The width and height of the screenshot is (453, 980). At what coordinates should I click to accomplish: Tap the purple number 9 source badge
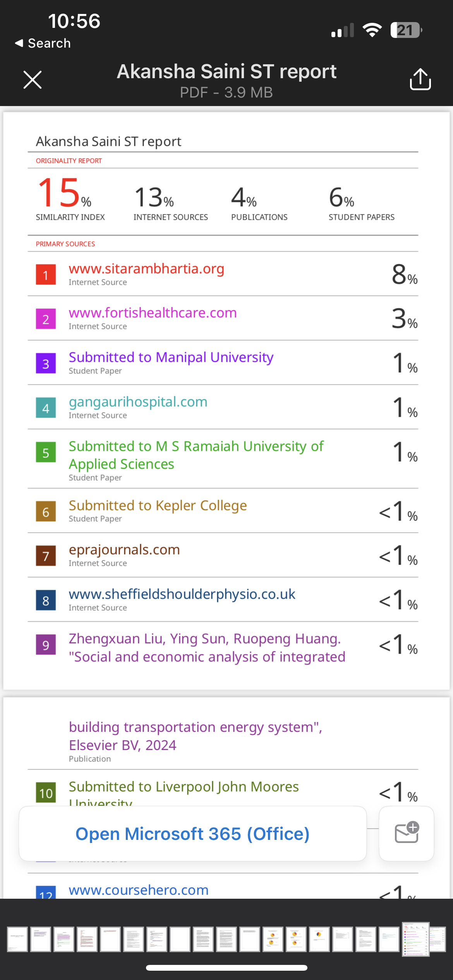tap(46, 644)
